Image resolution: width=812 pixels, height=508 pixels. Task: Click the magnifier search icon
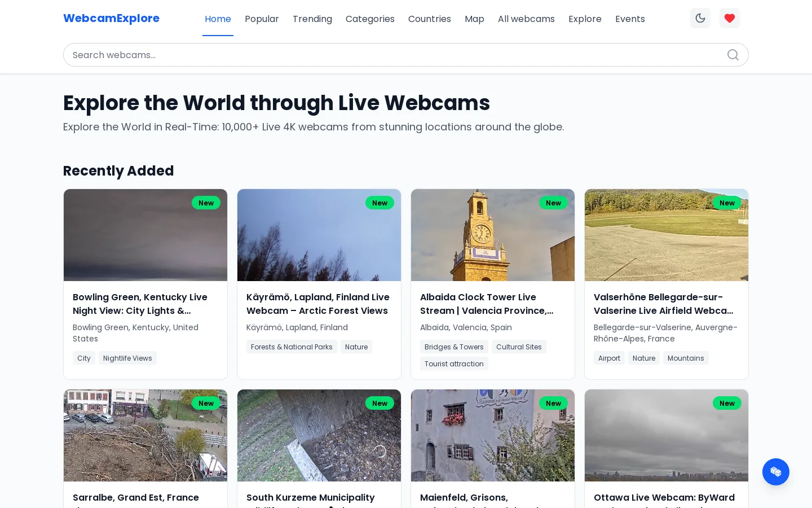click(733, 55)
